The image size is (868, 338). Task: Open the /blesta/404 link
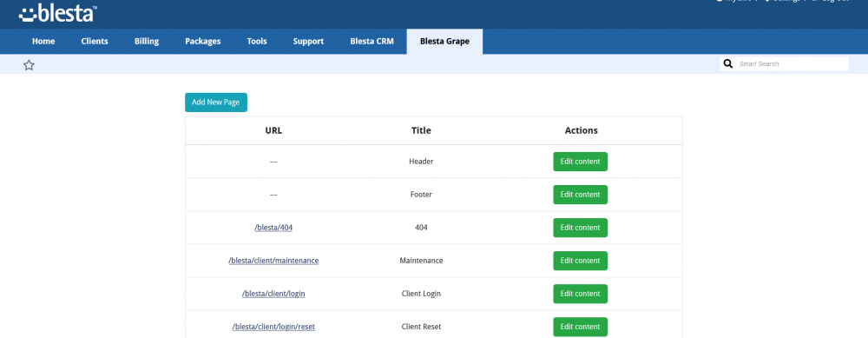[x=273, y=228]
